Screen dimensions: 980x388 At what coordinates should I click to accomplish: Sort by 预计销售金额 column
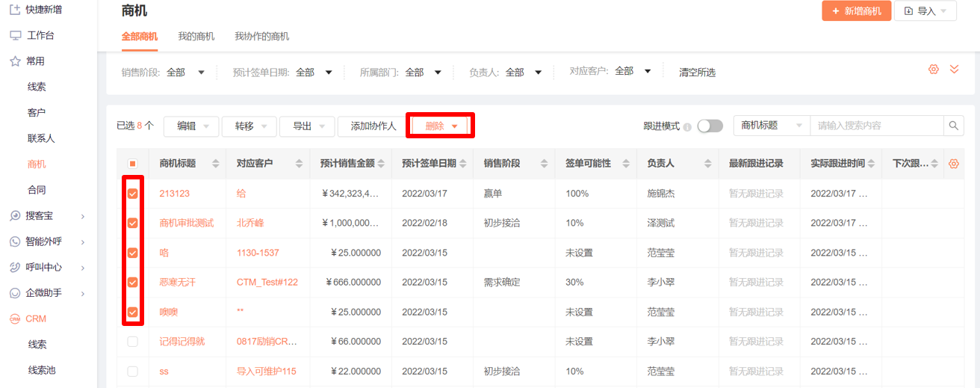click(382, 164)
